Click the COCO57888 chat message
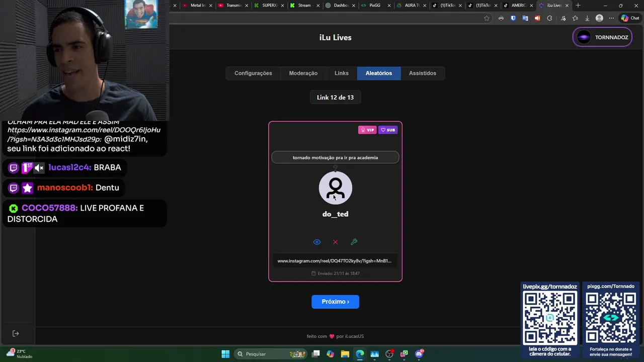Image resolution: width=644 pixels, height=362 pixels. pos(85,213)
